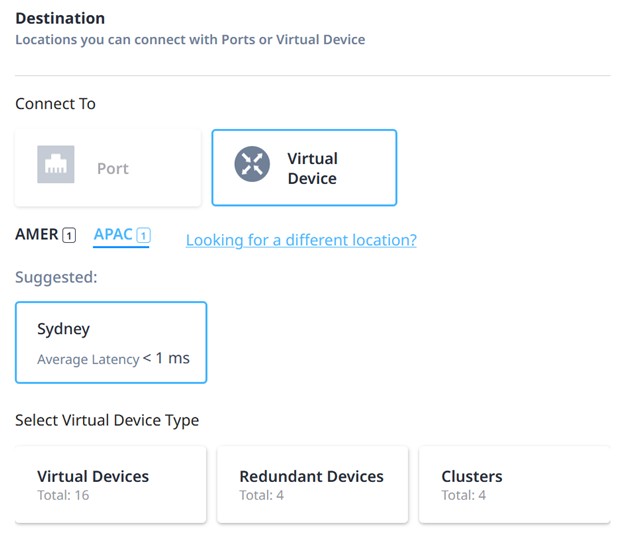
Task: Click Total: 4 under Redundant Devices
Action: tap(261, 495)
